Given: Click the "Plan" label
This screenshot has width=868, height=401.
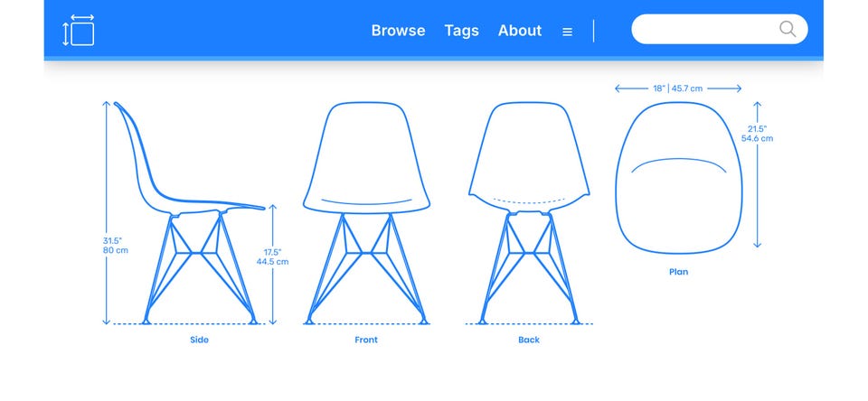Looking at the screenshot, I should click(x=679, y=272).
